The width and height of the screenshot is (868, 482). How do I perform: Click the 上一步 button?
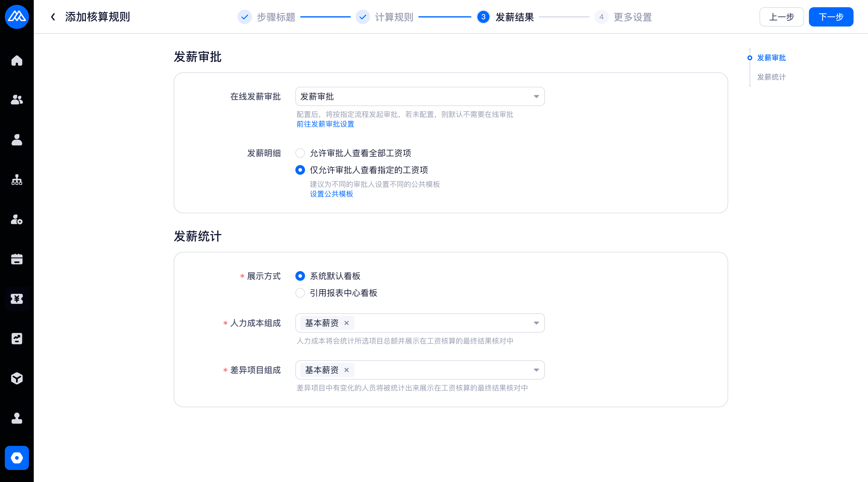pos(781,17)
